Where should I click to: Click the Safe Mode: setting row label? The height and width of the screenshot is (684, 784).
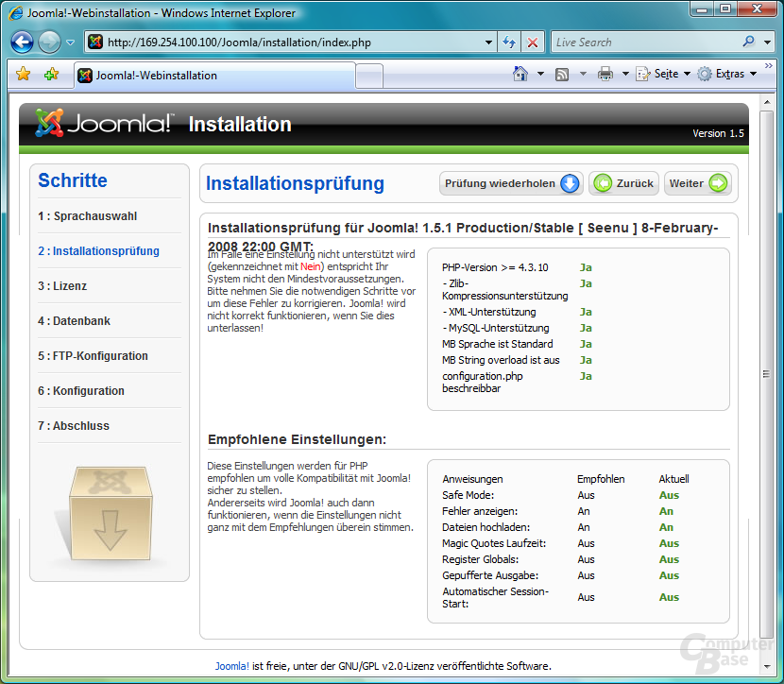coord(468,495)
